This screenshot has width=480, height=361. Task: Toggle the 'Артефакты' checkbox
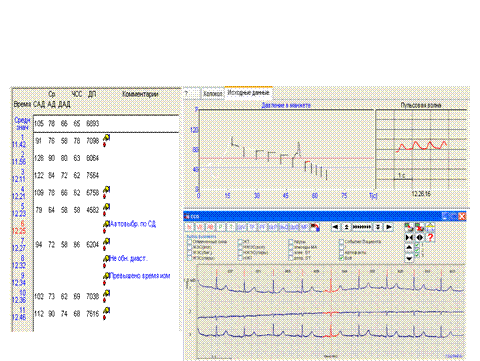pos(341,252)
